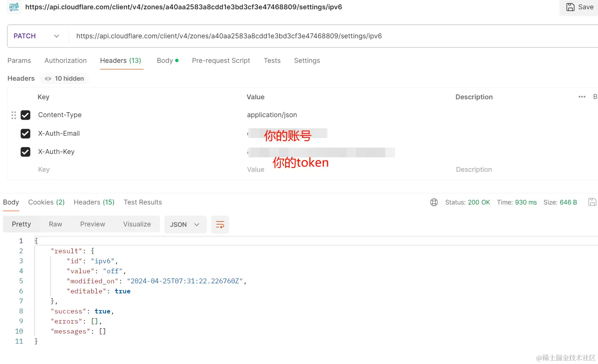Click the drag handle beside Content-Type row
598x364 pixels.
14,115
